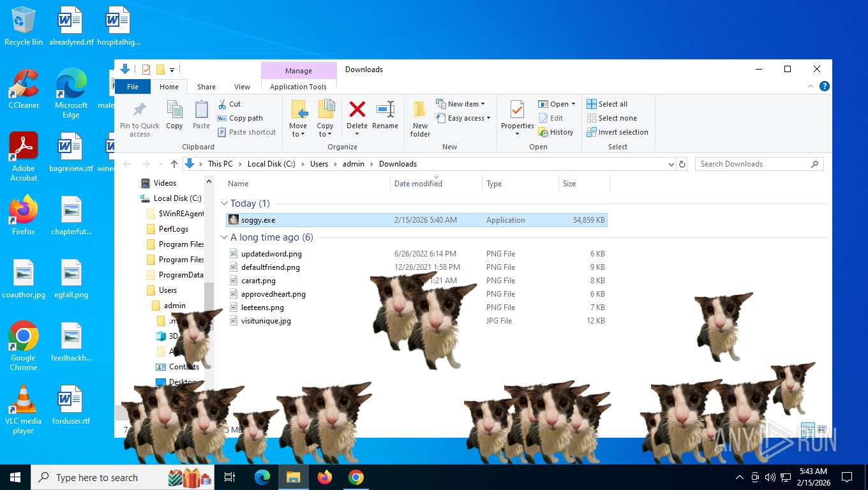Sort by the Size column header
Image resolution: width=868 pixels, height=490 pixels.
pos(584,184)
